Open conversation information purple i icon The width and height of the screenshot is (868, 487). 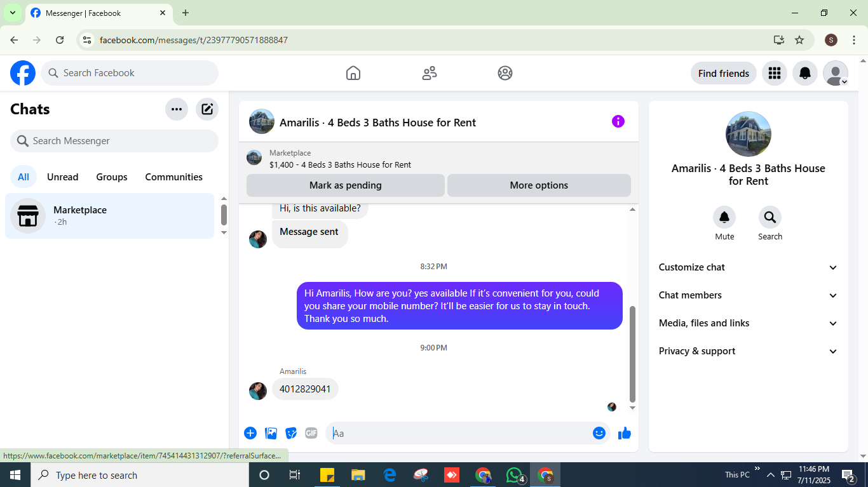pyautogui.click(x=618, y=121)
